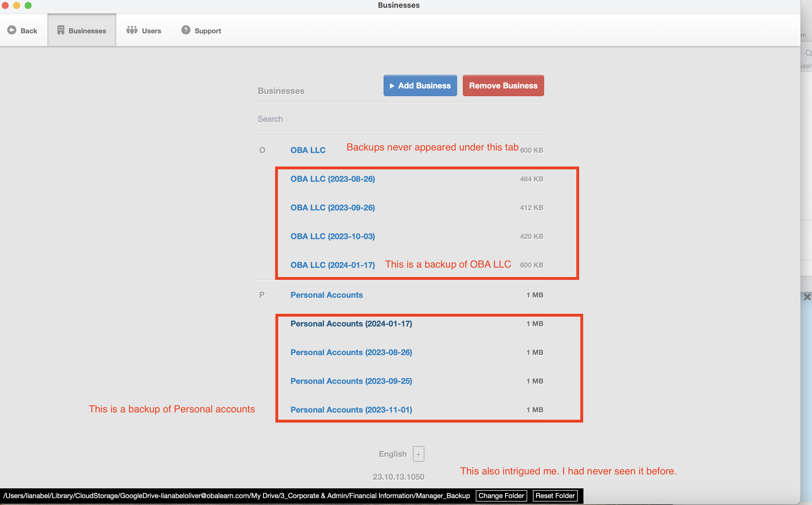Open Personal Accounts (2023-08-26) backup
812x505 pixels.
tap(351, 352)
